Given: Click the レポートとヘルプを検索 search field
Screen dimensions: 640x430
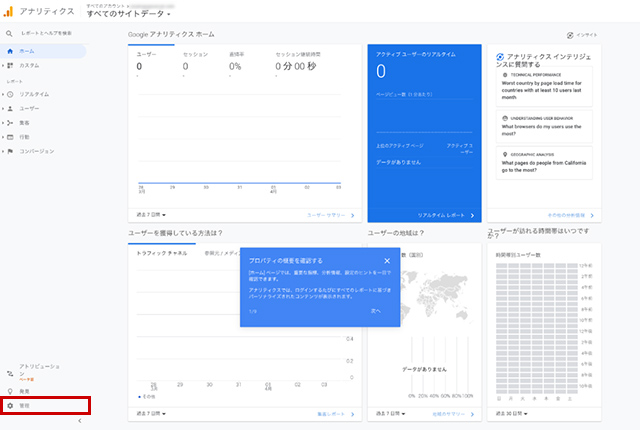Looking at the screenshot, I should (x=47, y=33).
